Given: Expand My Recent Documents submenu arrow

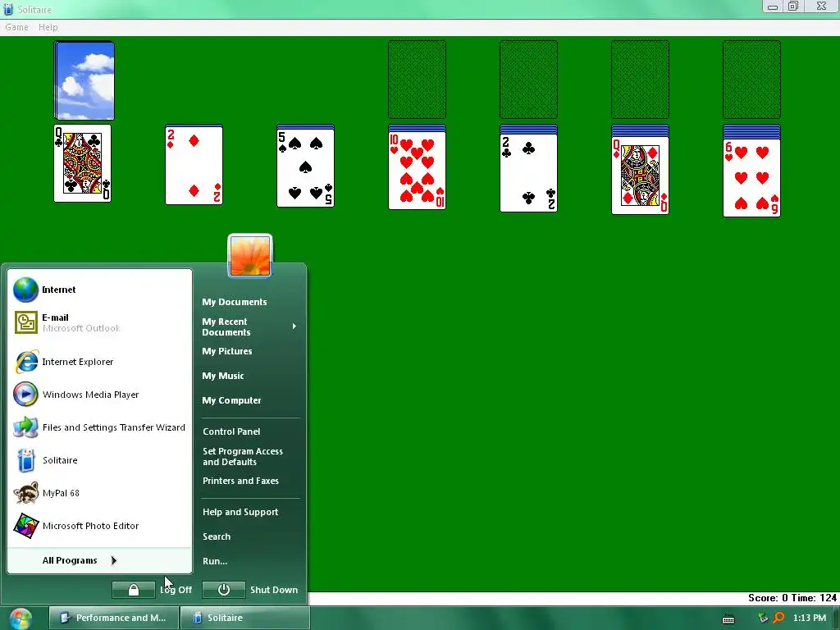Looking at the screenshot, I should click(294, 326).
